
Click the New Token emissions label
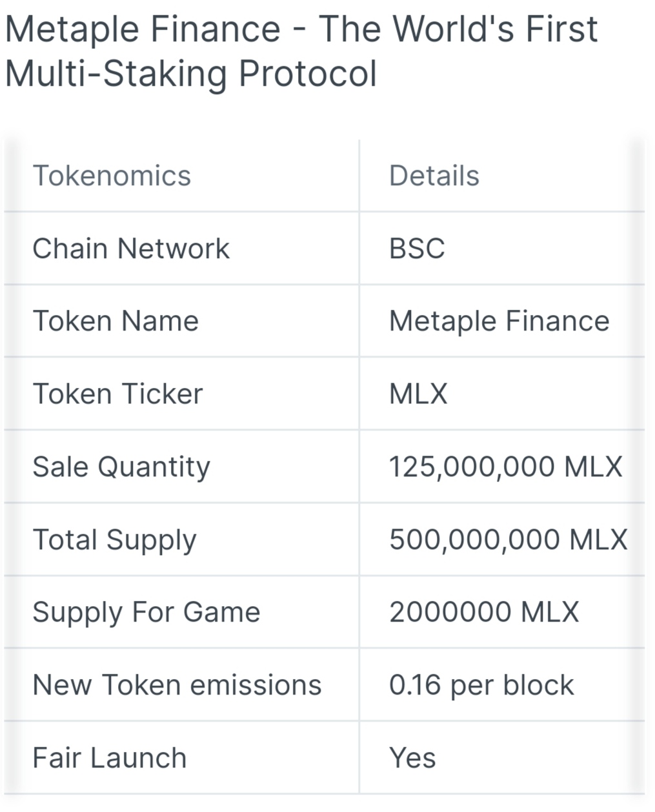tap(177, 685)
